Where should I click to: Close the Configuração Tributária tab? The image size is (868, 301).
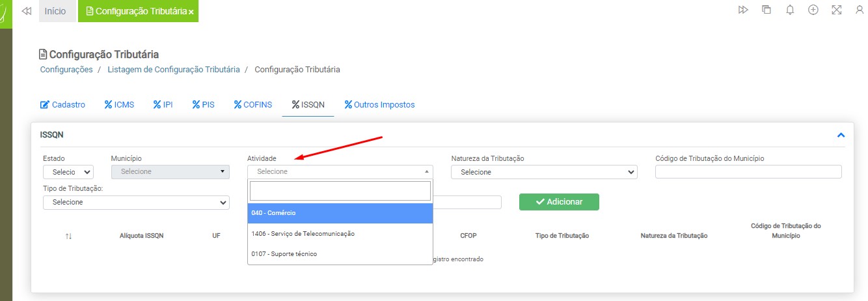(x=191, y=12)
